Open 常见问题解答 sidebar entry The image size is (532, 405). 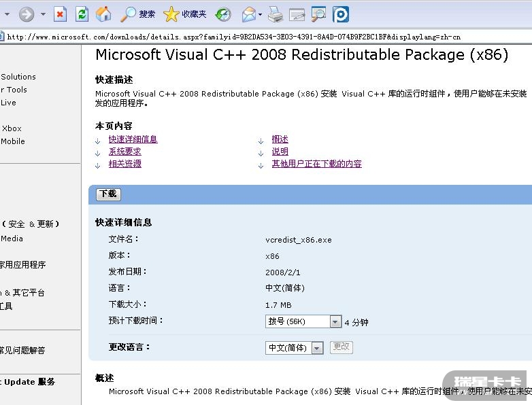[x=22, y=350]
